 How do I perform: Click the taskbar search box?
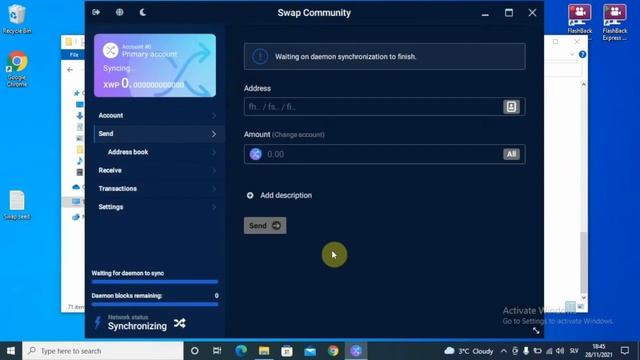point(103,351)
